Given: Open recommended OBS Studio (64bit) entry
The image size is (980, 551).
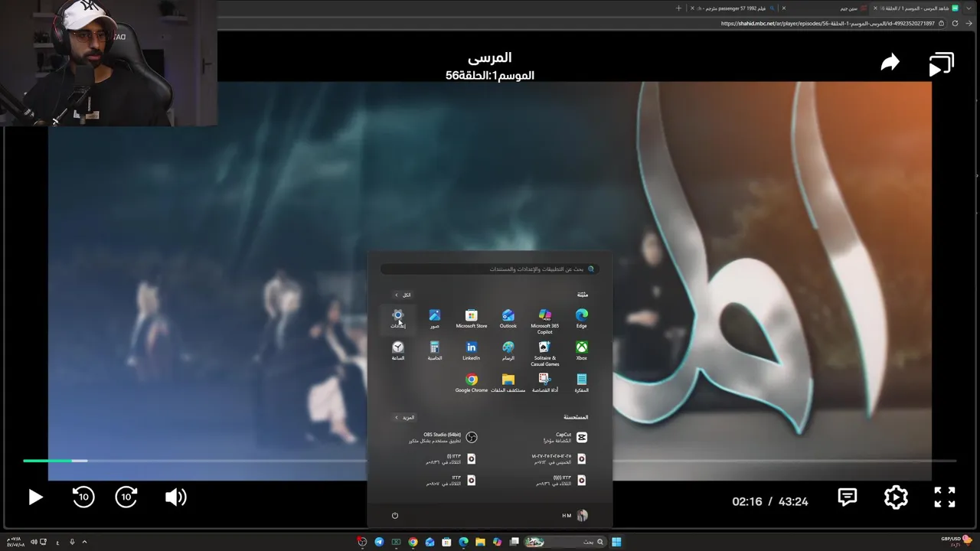Looking at the screenshot, I should click(x=443, y=437).
